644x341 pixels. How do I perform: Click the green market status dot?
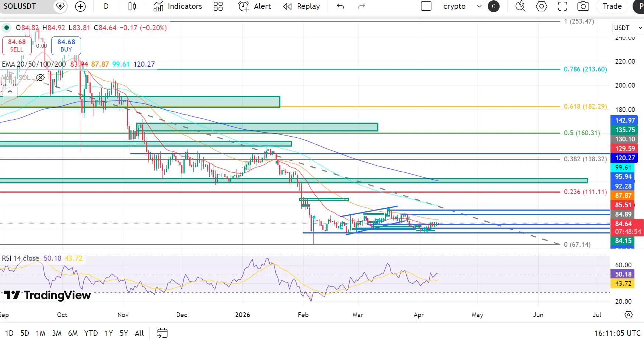click(x=6, y=28)
